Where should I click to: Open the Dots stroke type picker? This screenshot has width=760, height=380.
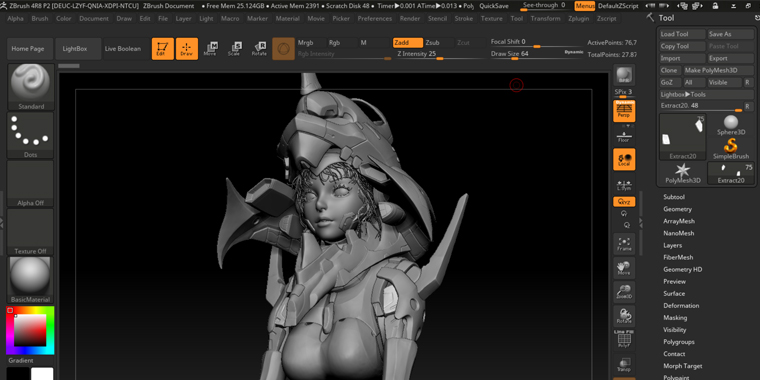[31, 135]
